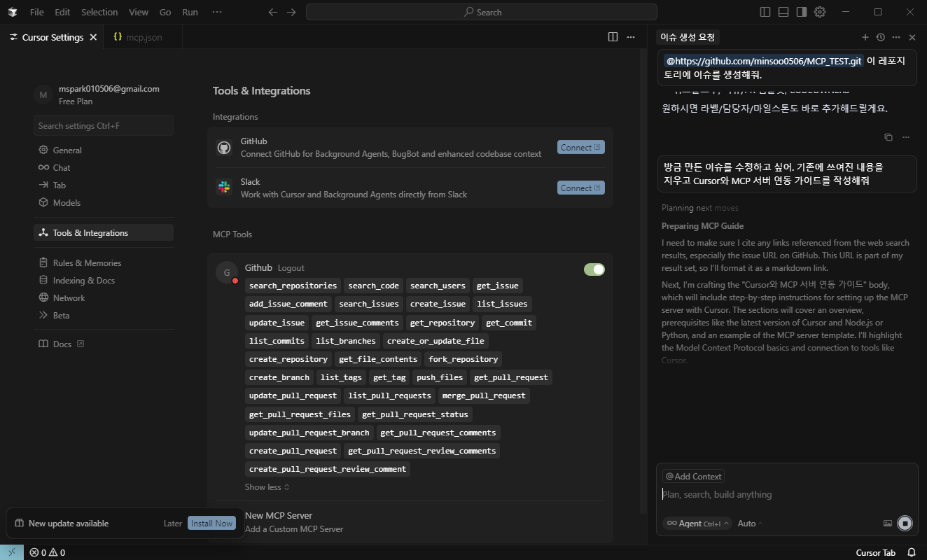This screenshot has height=560, width=927.
Task: Open editor more actions ellipsis
Action: tap(631, 37)
